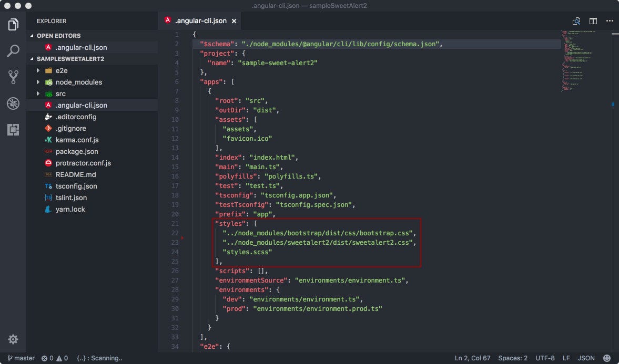
Task: Expand the node_modules folder
Action: [38, 82]
